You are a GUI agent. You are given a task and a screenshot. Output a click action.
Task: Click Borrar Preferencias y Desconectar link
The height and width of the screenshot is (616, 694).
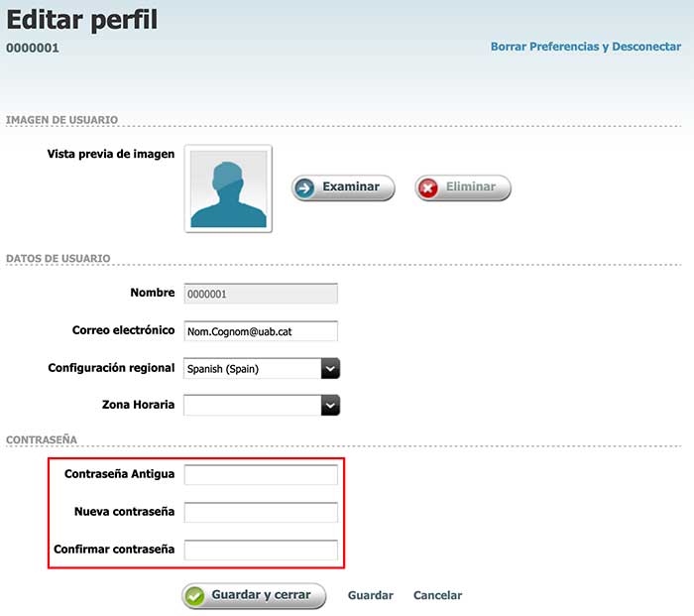click(585, 47)
